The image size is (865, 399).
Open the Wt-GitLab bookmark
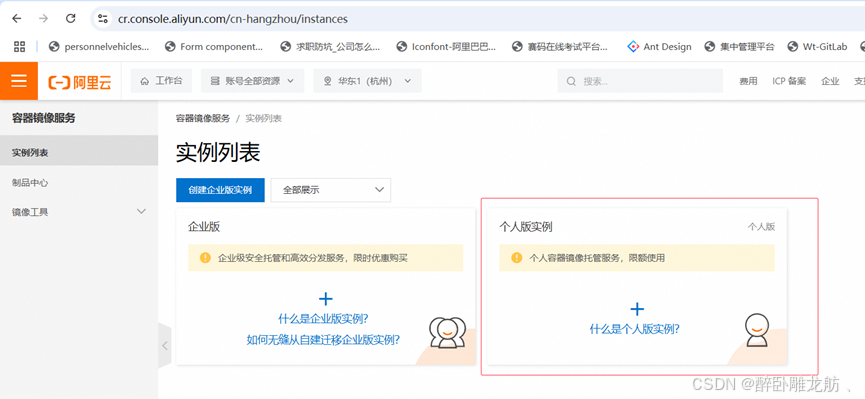[817, 47]
